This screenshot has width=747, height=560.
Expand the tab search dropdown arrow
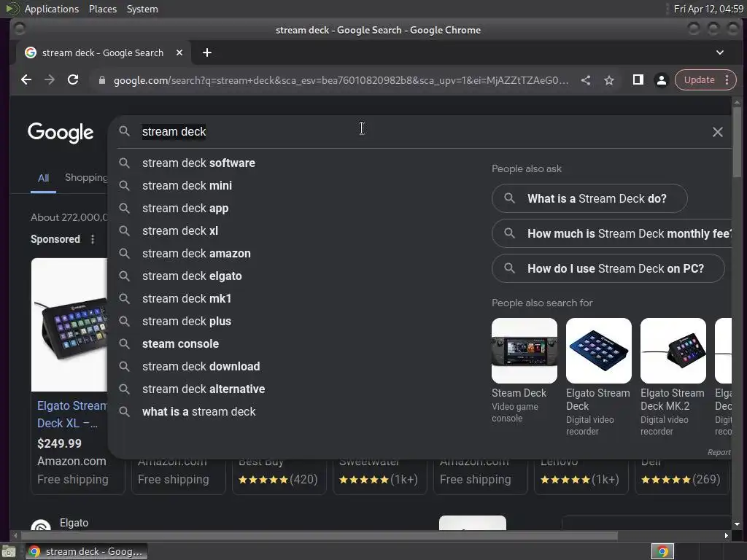pos(720,52)
